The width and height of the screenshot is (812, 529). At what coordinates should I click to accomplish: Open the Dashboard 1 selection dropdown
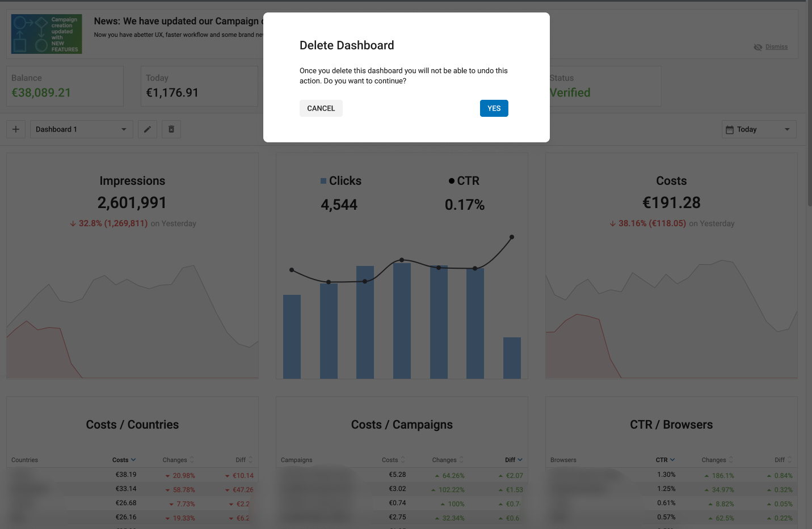tap(123, 129)
